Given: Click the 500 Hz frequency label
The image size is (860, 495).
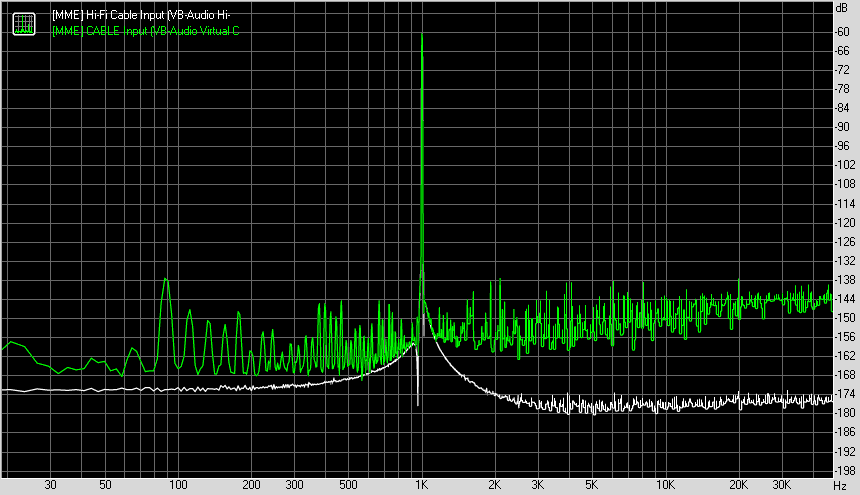Looking at the screenshot, I should [x=348, y=485].
